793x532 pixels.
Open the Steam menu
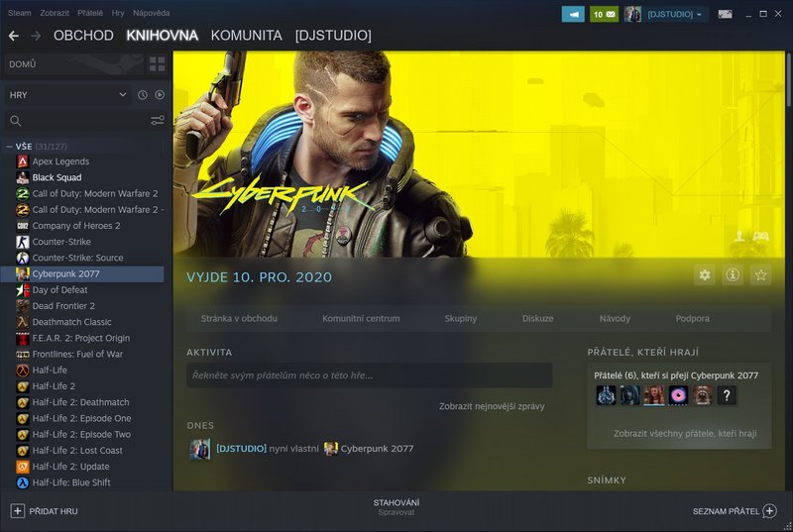(19, 13)
